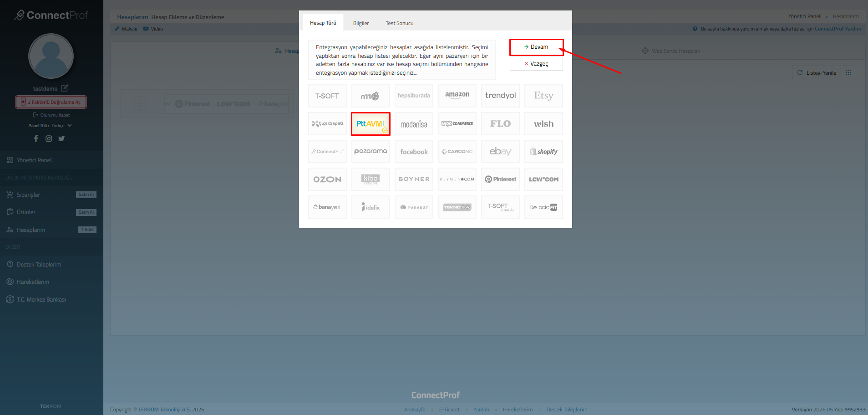Choose the PARAŞÜT integration tile

414,207
